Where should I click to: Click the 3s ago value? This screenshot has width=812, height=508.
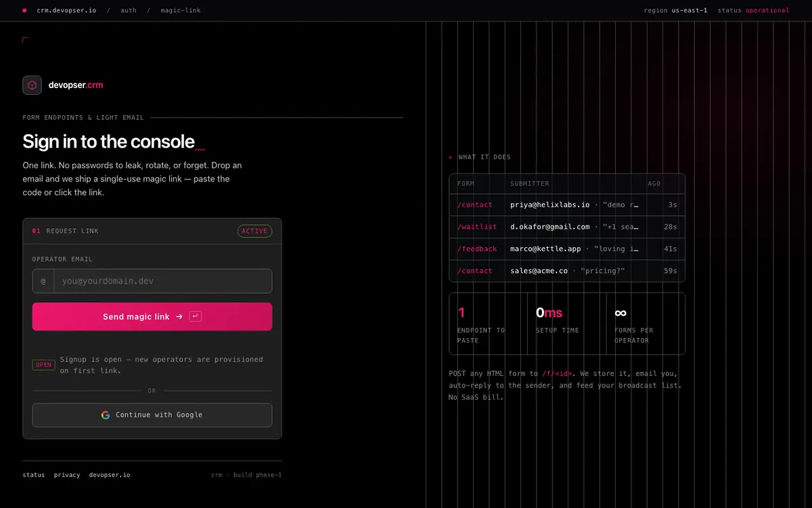pos(672,205)
